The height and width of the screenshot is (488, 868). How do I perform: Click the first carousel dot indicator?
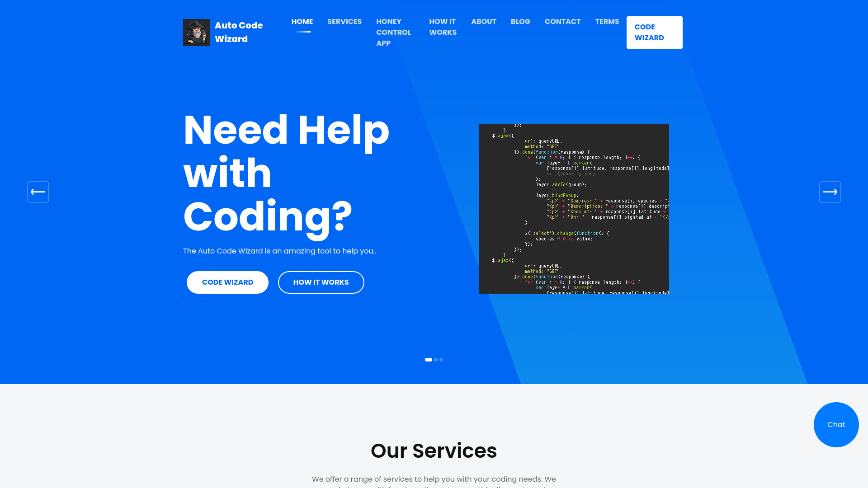point(428,359)
